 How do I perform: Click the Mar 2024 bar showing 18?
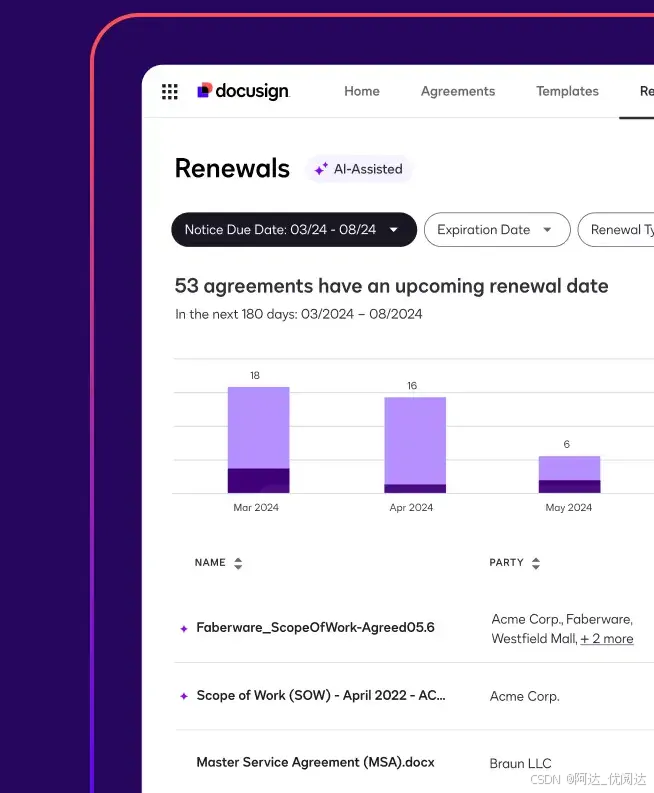[x=258, y=439]
